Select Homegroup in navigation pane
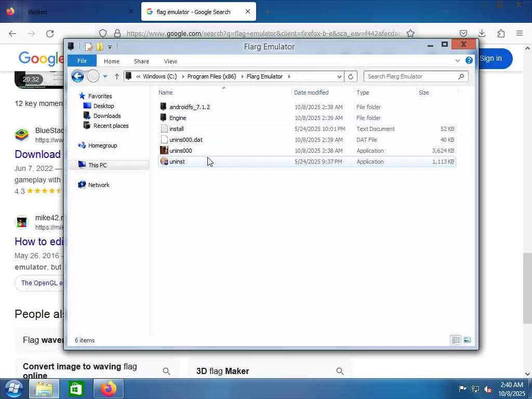532x399 pixels. point(102,145)
